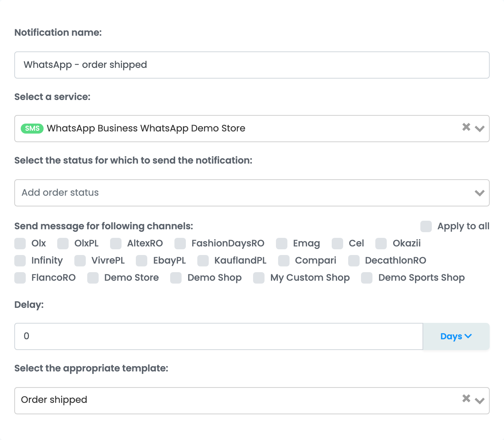Check the Infinity channel checkbox
Viewport: 504px width, 440px height.
coord(20,261)
